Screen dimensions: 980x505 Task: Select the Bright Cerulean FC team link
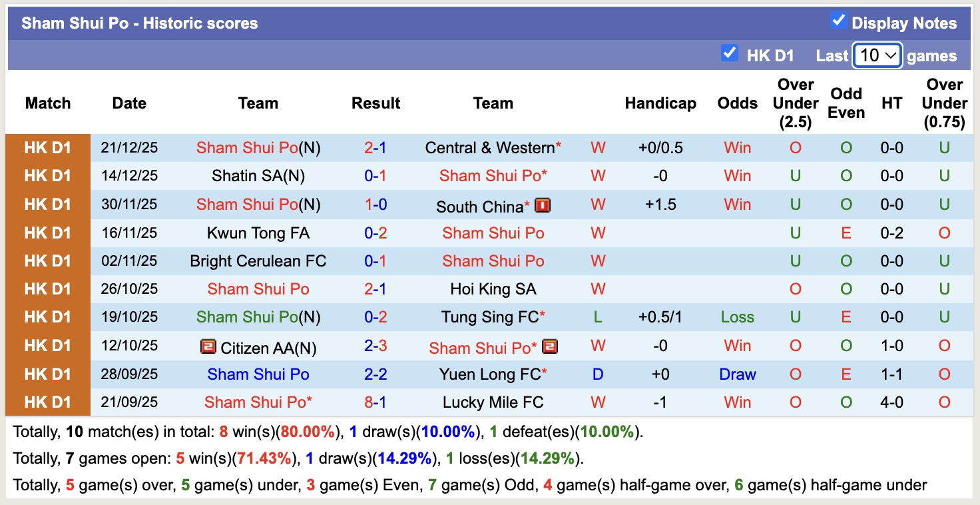258,261
